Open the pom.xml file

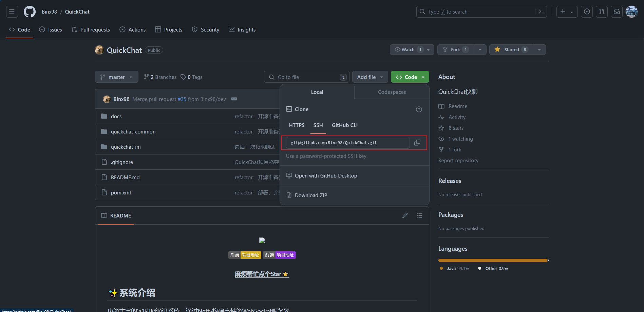click(121, 192)
